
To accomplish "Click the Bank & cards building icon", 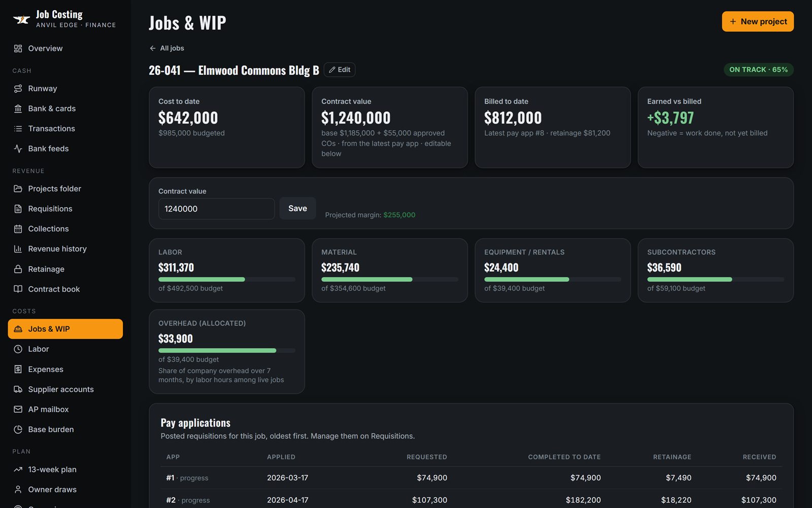I will click(x=18, y=109).
